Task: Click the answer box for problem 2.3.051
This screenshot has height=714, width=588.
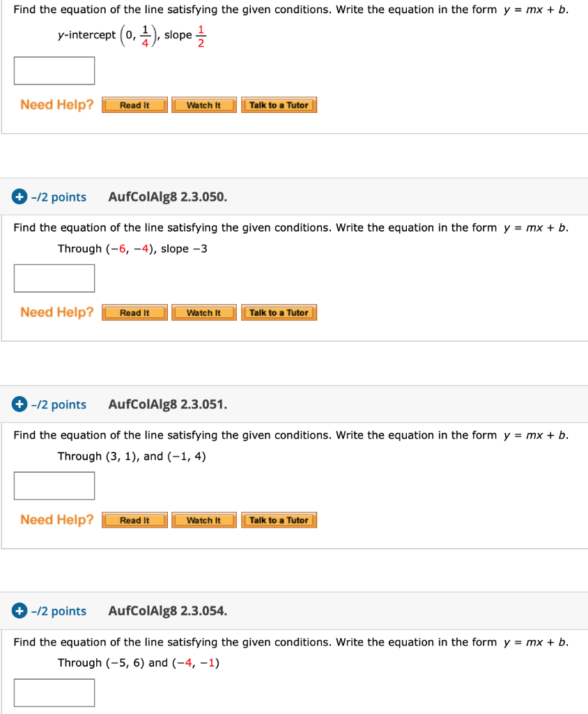Action: (x=54, y=485)
